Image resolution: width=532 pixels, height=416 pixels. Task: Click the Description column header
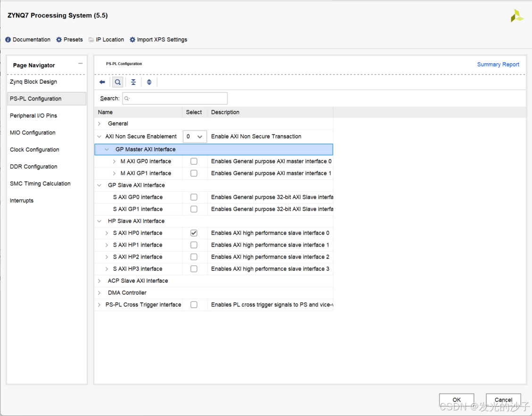[x=270, y=112]
